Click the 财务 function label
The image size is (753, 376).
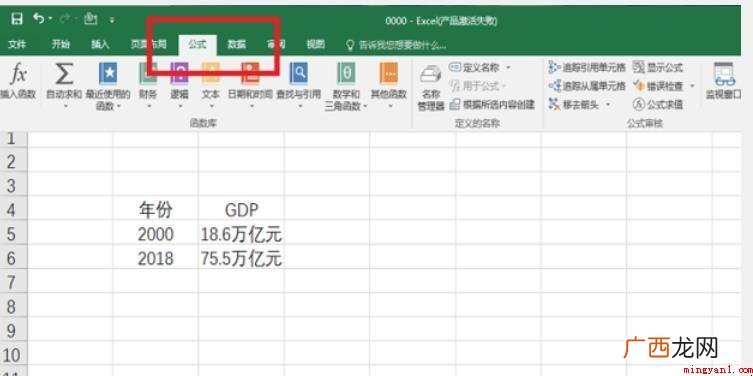tap(148, 94)
